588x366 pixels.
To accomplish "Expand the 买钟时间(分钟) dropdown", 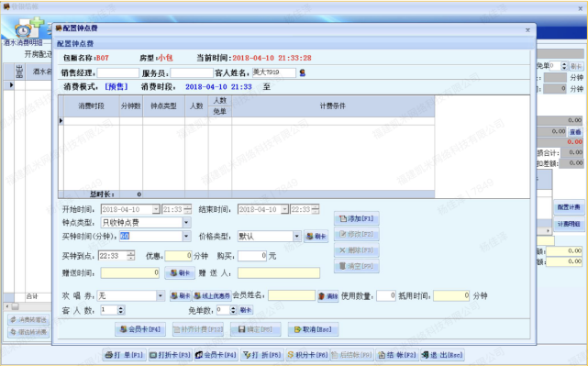I will click(186, 237).
